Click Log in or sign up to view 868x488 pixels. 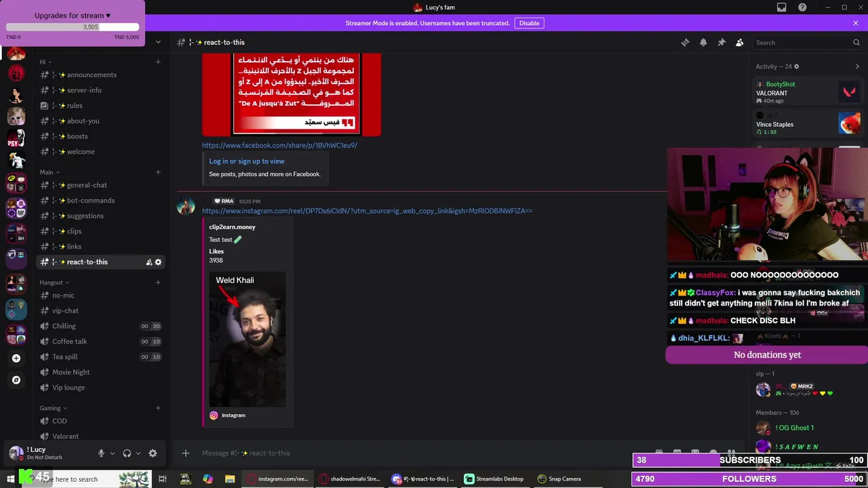click(x=247, y=161)
